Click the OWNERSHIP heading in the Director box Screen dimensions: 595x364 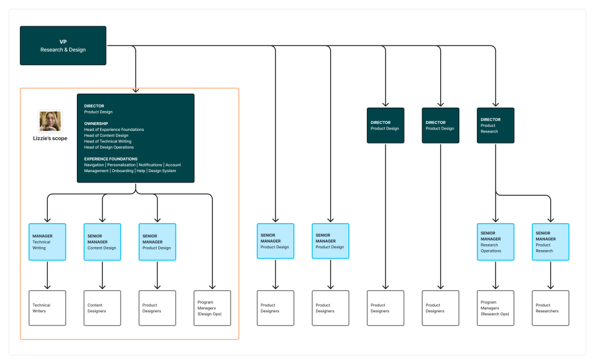(x=96, y=124)
